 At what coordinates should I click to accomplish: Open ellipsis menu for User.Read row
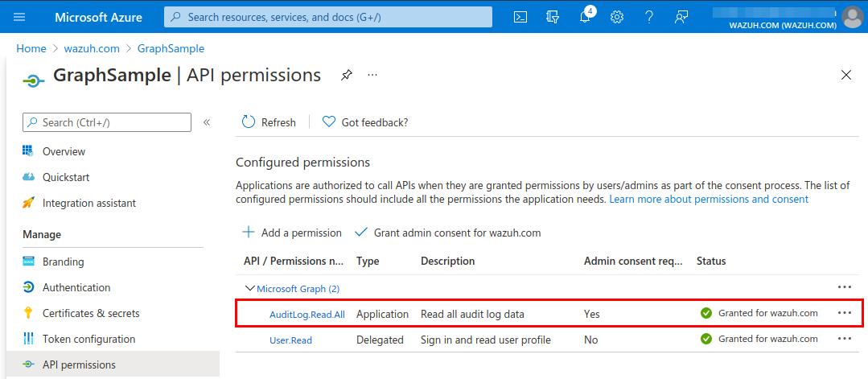[844, 339]
